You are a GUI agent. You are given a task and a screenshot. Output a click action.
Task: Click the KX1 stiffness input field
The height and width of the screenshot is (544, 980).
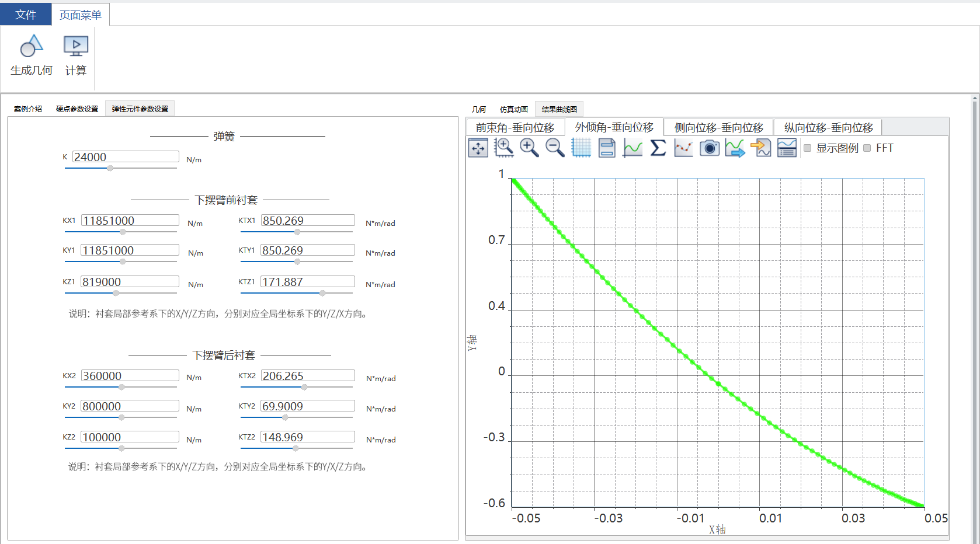(x=130, y=220)
